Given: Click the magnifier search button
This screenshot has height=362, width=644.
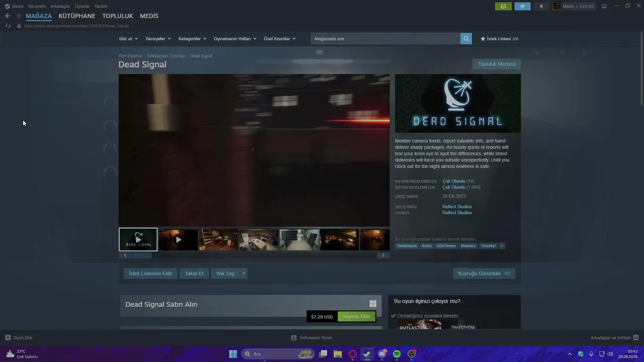Looking at the screenshot, I should pyautogui.click(x=466, y=39).
